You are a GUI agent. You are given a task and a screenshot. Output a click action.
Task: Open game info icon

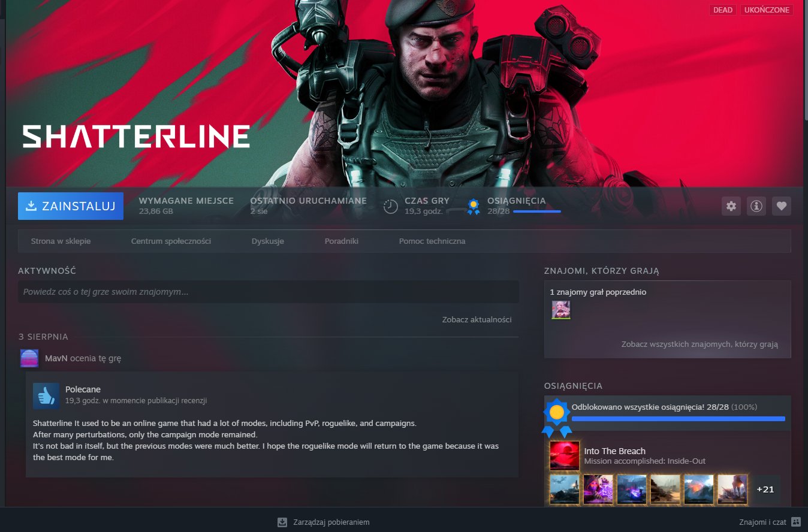tap(756, 206)
